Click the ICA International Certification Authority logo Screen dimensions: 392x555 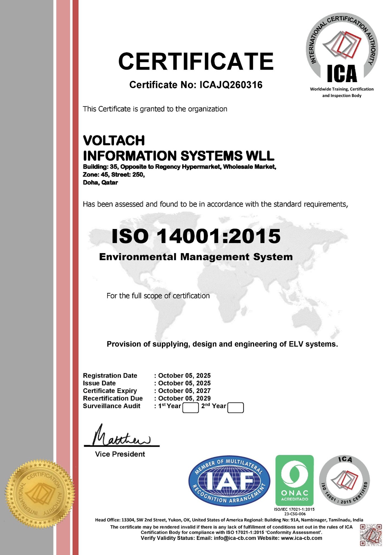coord(342,48)
